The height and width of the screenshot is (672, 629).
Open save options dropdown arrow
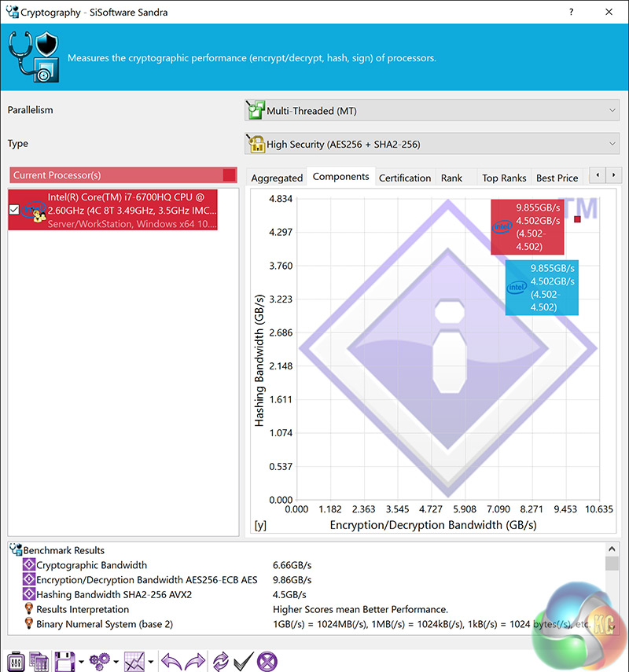pyautogui.click(x=81, y=662)
